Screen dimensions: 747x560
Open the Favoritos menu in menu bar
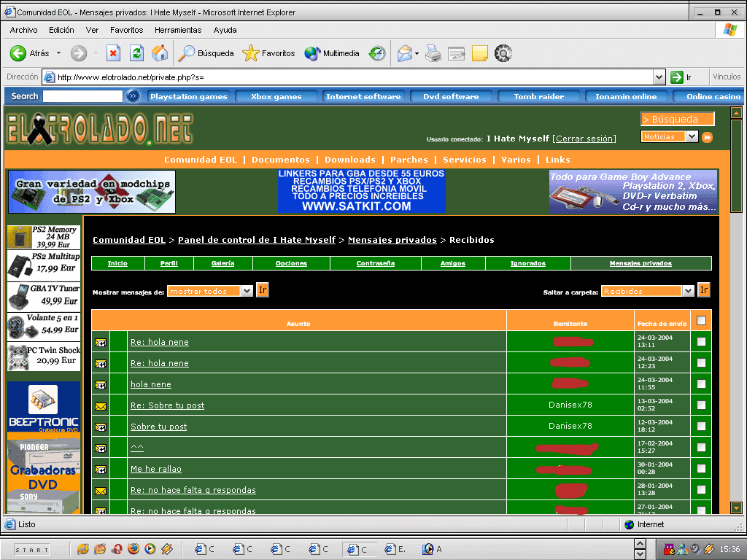point(126,30)
